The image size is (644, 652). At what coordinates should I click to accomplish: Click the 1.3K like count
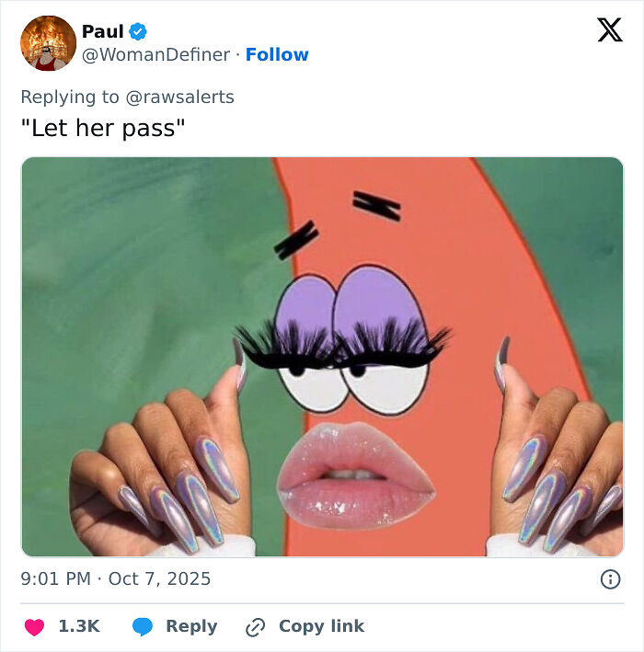pyautogui.click(x=79, y=626)
